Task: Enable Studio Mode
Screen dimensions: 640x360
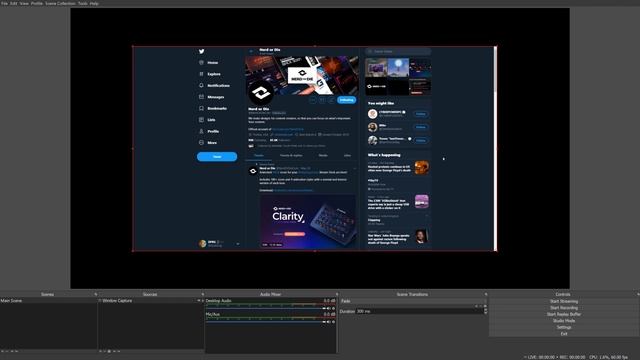Action: tap(564, 321)
